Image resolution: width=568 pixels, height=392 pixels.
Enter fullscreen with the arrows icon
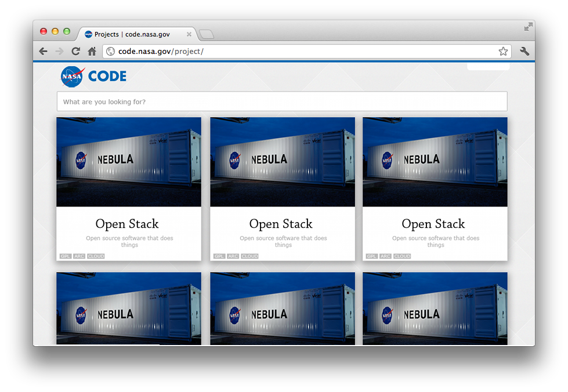(x=528, y=27)
